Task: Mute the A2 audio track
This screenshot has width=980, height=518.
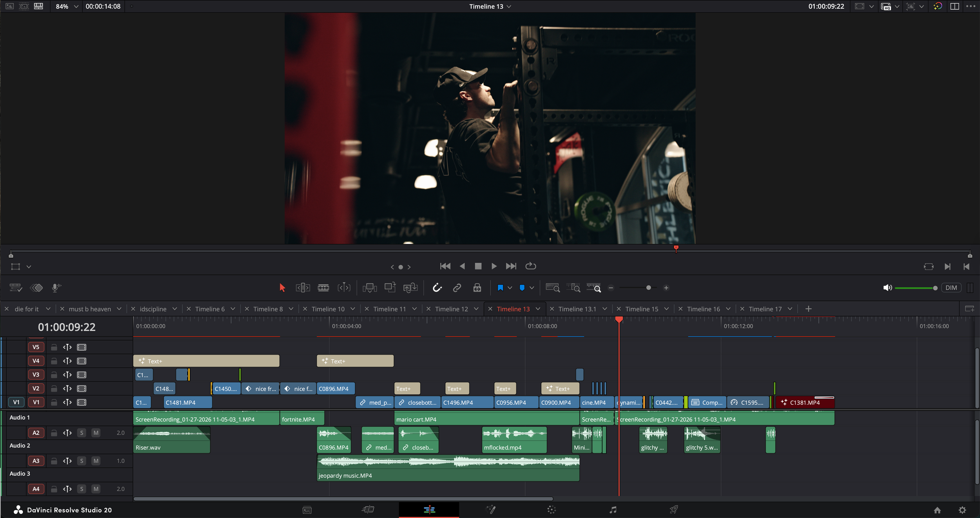Action: click(x=96, y=433)
